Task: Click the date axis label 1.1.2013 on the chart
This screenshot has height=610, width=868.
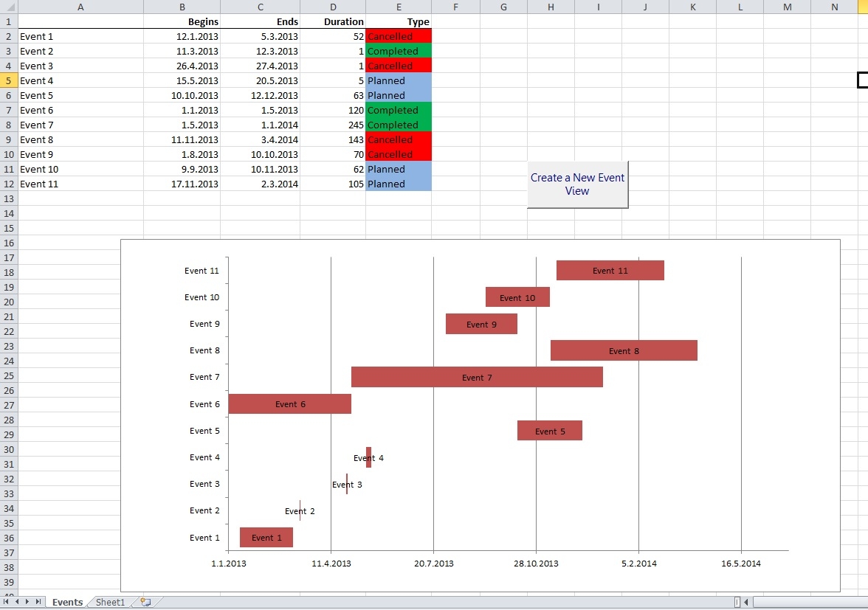Action: (x=230, y=563)
